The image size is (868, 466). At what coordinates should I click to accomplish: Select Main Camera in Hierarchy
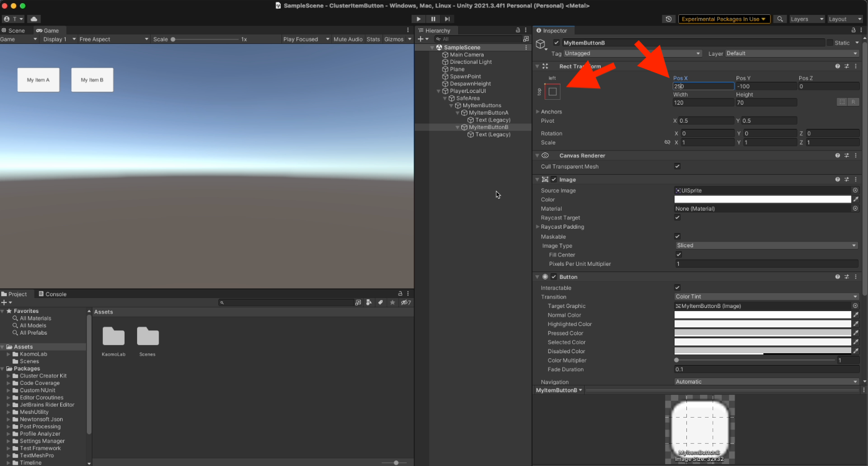(467, 55)
